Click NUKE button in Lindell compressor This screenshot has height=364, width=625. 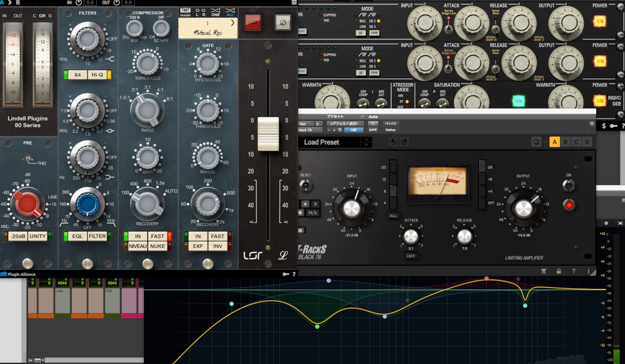click(157, 246)
